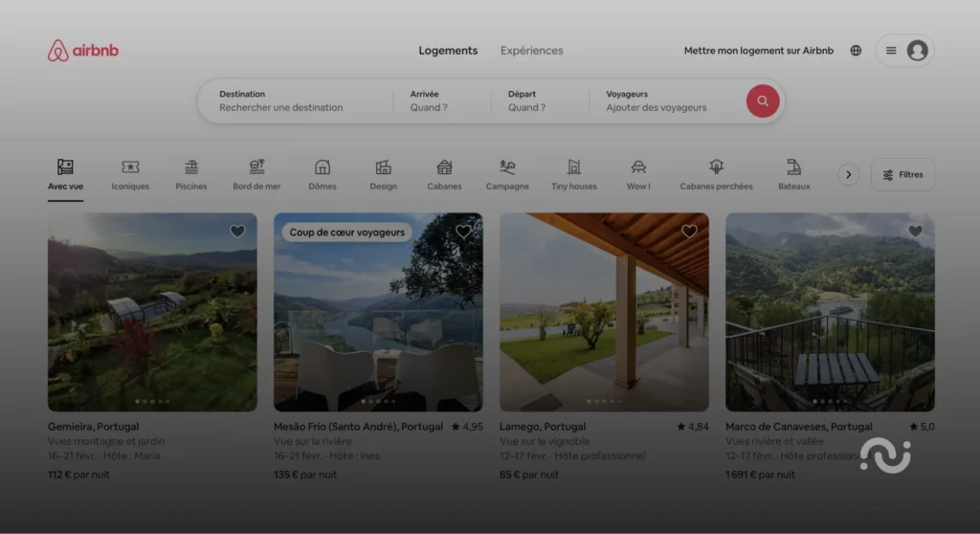Favorite the Gemieira listing with heart
The image size is (980, 534).
pos(237,232)
